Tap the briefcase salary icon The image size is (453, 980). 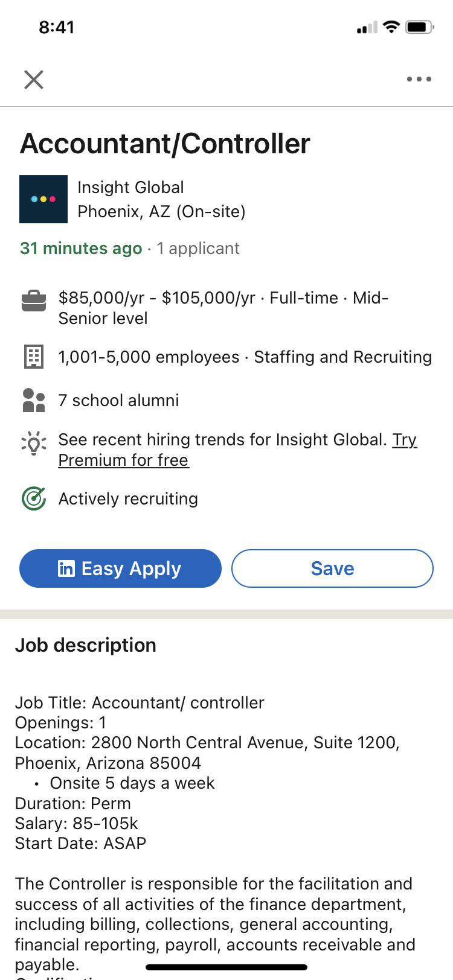[x=34, y=301]
